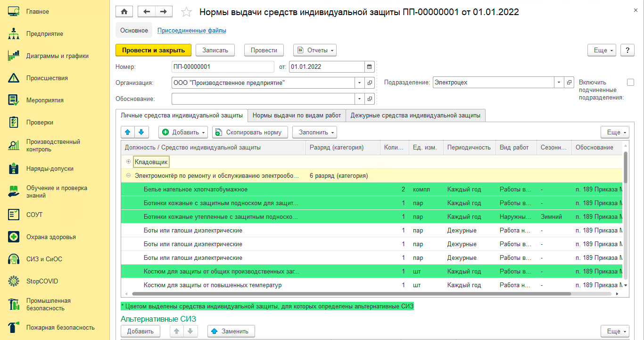Click the Заменить button
644x340 pixels.
(x=231, y=331)
